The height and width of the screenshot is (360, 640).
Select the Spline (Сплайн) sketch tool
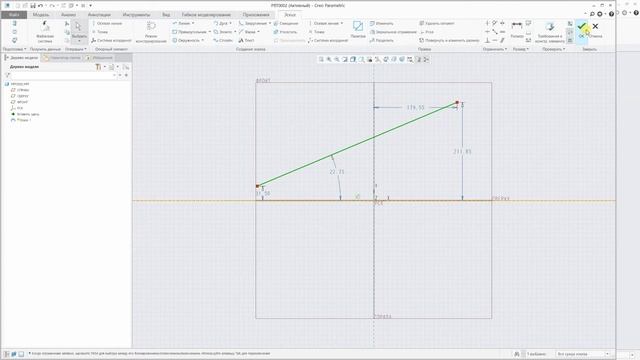pyautogui.click(x=223, y=40)
